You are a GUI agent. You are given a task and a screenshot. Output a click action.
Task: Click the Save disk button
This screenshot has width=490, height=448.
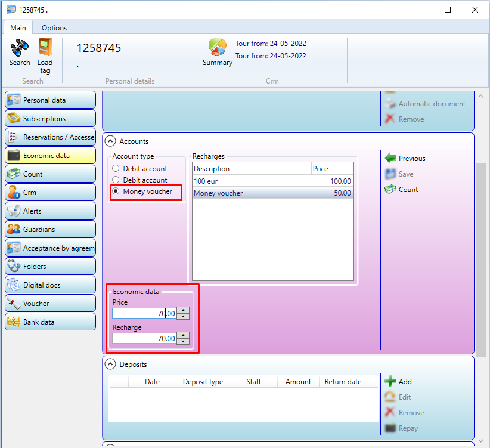pos(399,174)
